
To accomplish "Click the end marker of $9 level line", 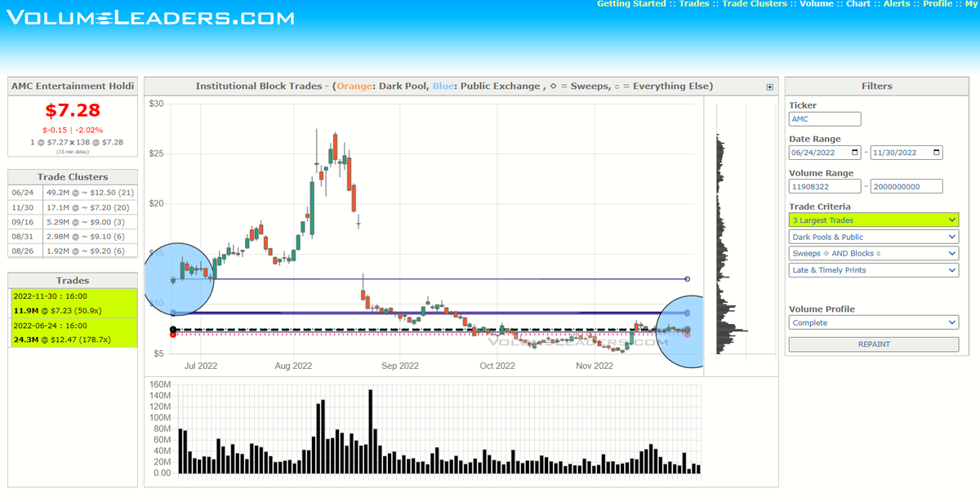I will tap(688, 313).
